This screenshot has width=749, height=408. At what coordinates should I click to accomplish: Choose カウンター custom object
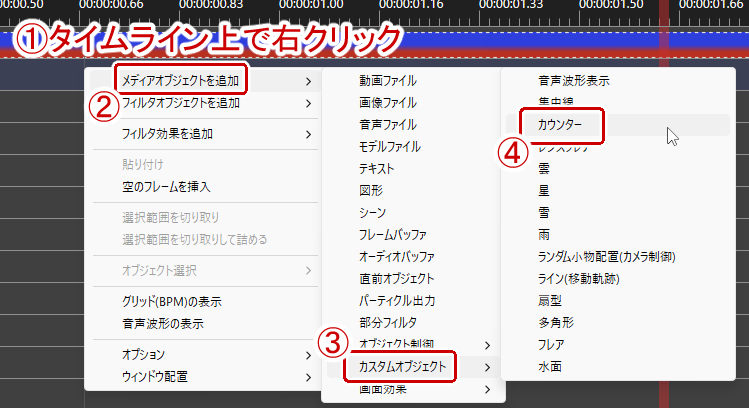618,125
